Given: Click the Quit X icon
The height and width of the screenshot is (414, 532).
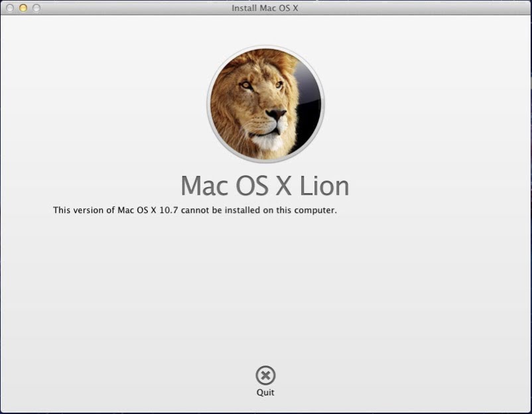Looking at the screenshot, I should coord(265,376).
